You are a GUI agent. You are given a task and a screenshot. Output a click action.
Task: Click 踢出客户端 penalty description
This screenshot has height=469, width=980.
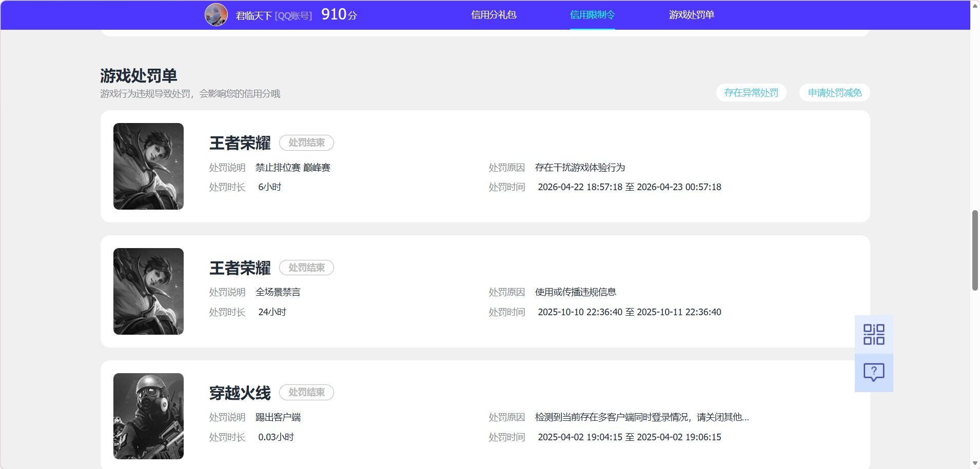(x=278, y=417)
